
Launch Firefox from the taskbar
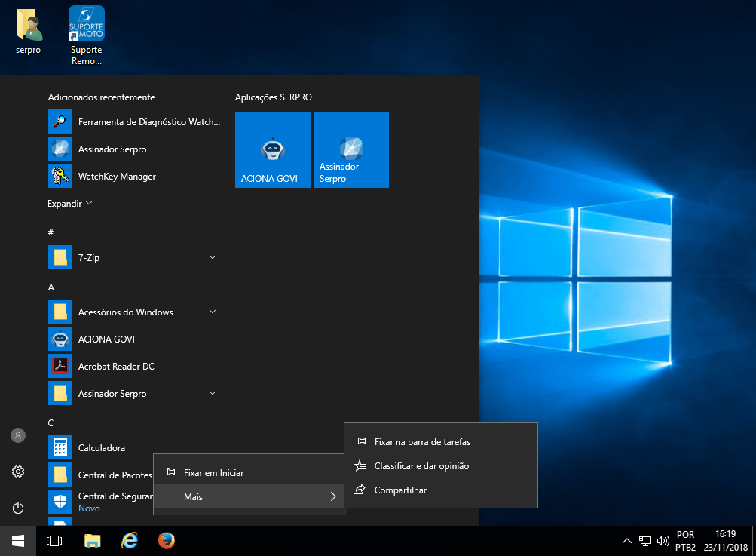[x=167, y=541]
